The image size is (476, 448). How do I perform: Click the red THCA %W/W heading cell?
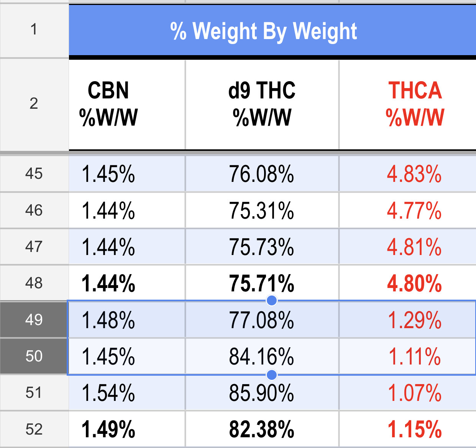pos(415,104)
